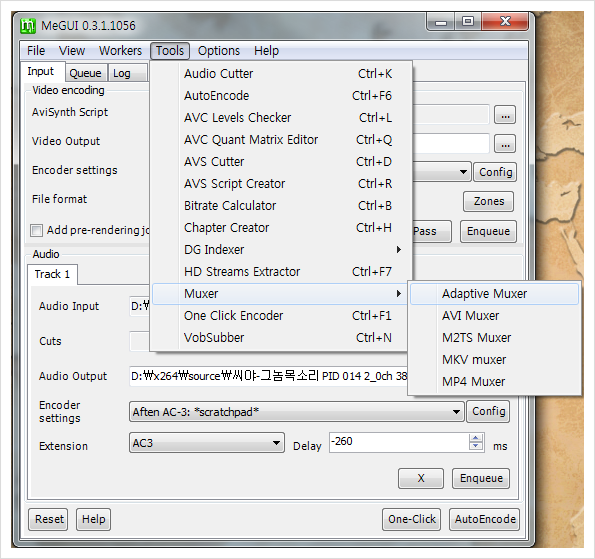Open the AC3 Extension dropdown
Viewport: 595px width, 559px height.
pos(207,443)
